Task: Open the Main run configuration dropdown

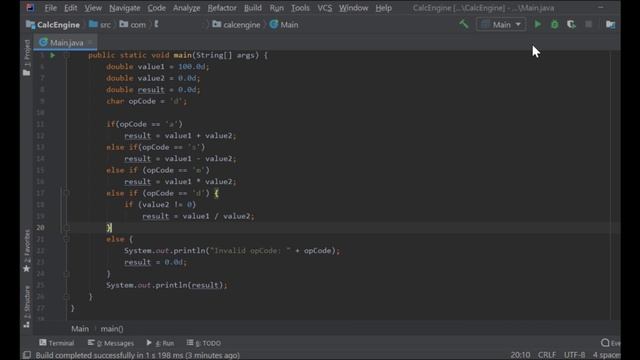Action: (501, 24)
